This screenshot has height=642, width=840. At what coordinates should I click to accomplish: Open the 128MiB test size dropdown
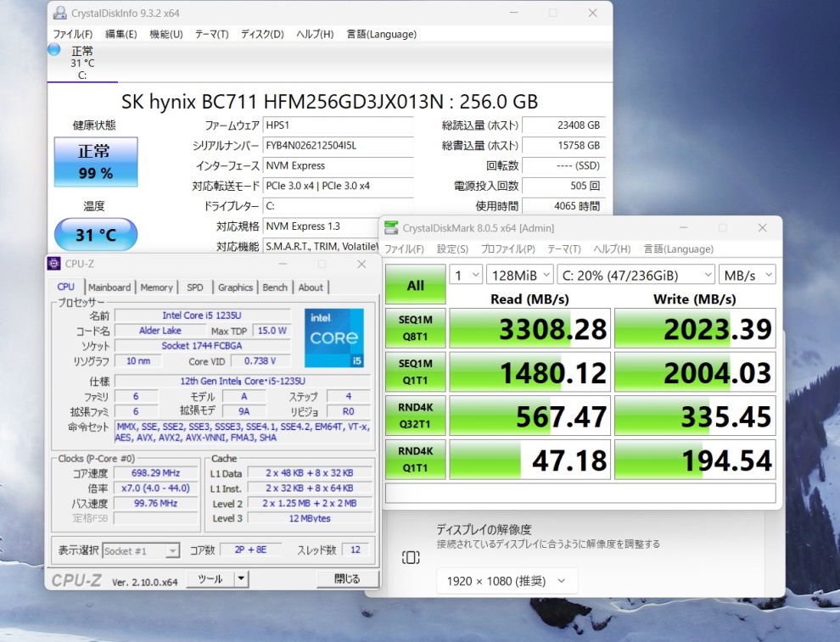click(x=519, y=276)
